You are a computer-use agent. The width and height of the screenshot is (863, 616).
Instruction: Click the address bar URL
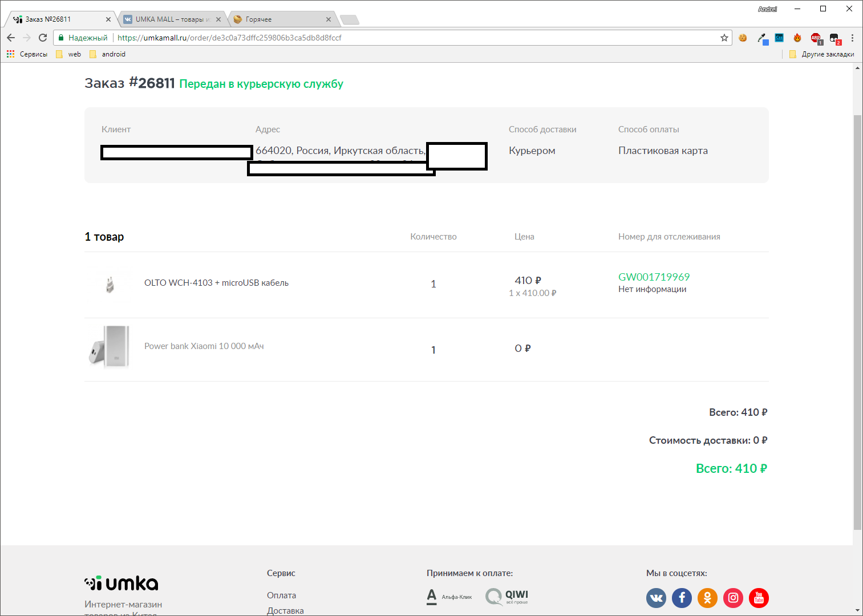pyautogui.click(x=229, y=38)
